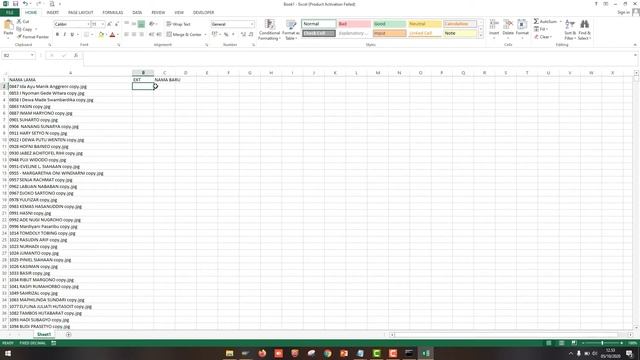This screenshot has height=360, width=640.
Task: Click the Borders icon
Action: 86,35
